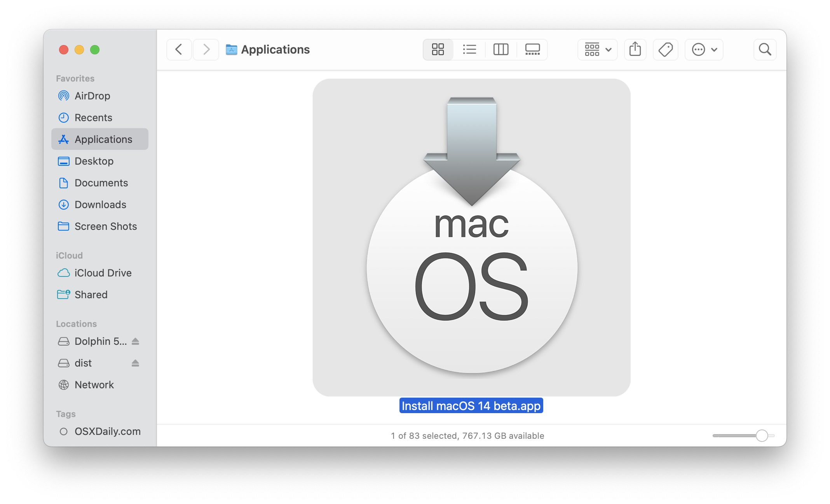The width and height of the screenshot is (830, 504).
Task: Switch to gallery view
Action: (532, 49)
